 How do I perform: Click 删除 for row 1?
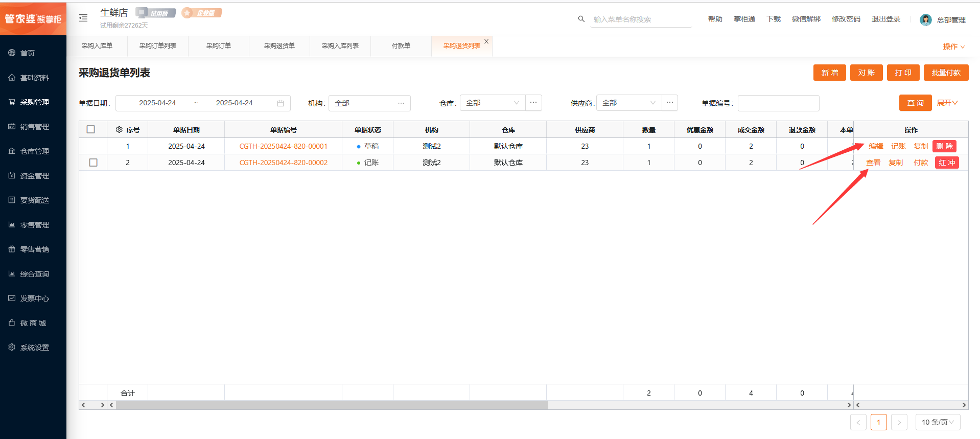(x=944, y=146)
